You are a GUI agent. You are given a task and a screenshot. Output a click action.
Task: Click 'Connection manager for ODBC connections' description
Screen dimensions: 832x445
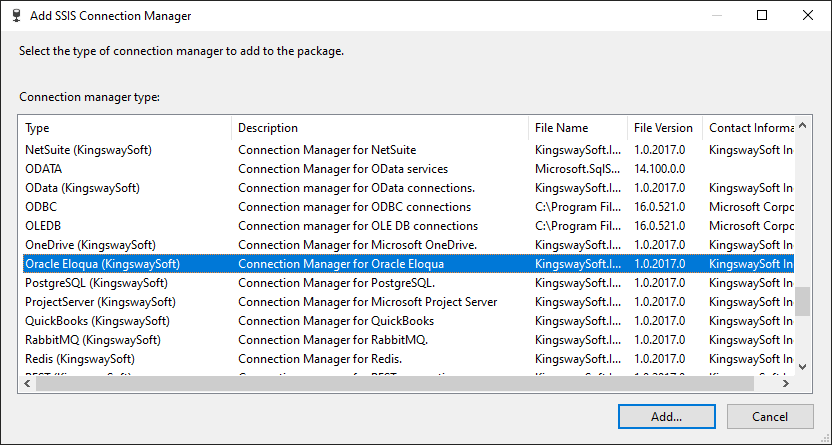(354, 207)
